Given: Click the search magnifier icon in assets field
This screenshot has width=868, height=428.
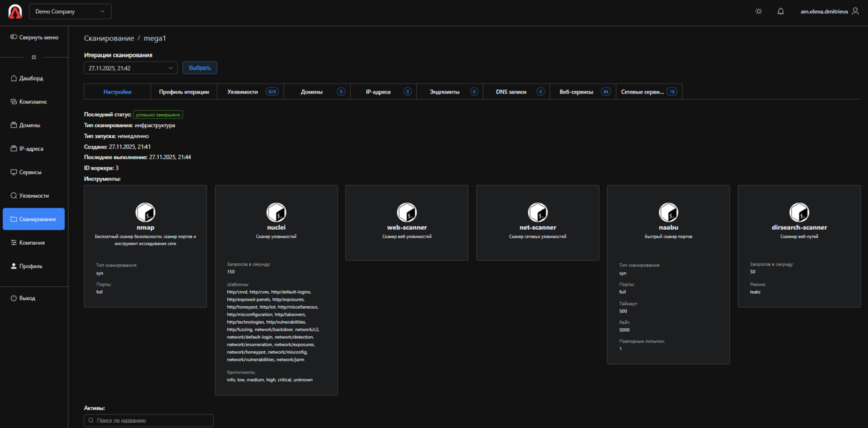Looking at the screenshot, I should [91, 420].
